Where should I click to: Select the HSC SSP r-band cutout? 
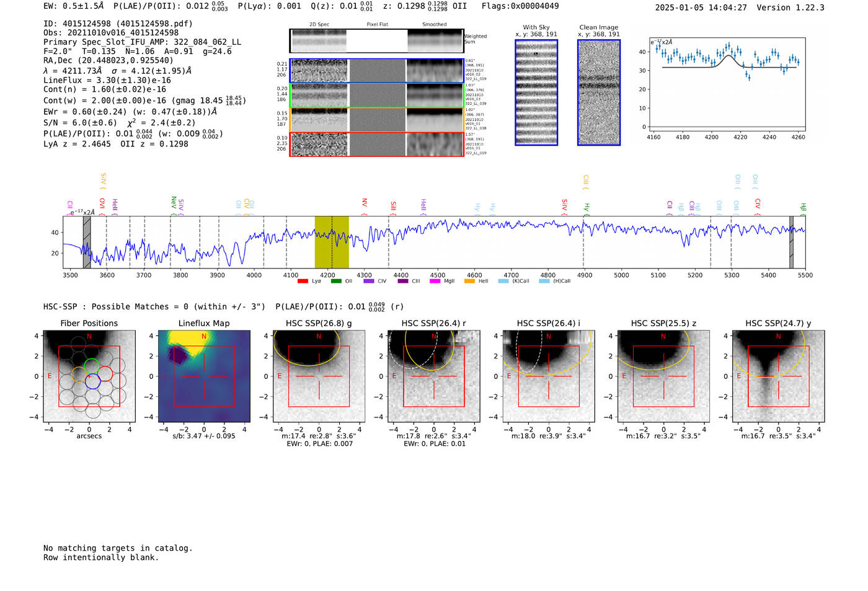(434, 376)
